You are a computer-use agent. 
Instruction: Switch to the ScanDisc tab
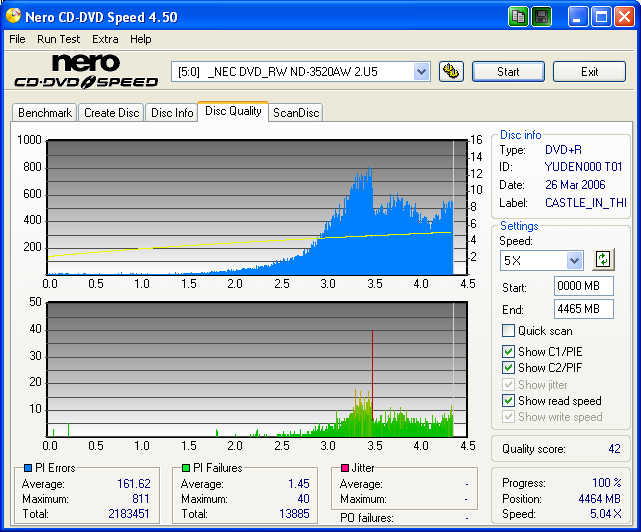(296, 113)
